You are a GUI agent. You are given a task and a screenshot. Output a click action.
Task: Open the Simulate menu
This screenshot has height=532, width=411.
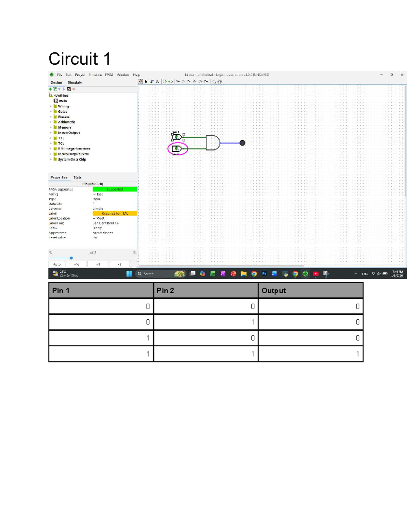pos(96,75)
